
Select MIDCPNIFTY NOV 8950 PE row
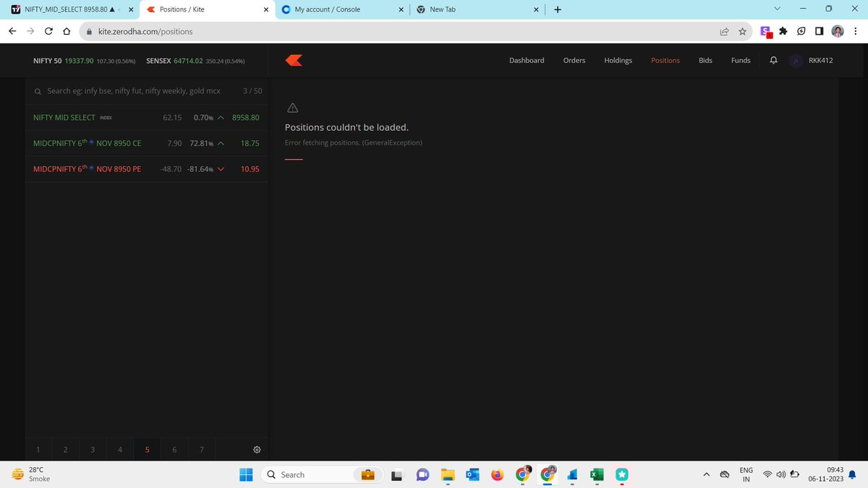pos(146,169)
